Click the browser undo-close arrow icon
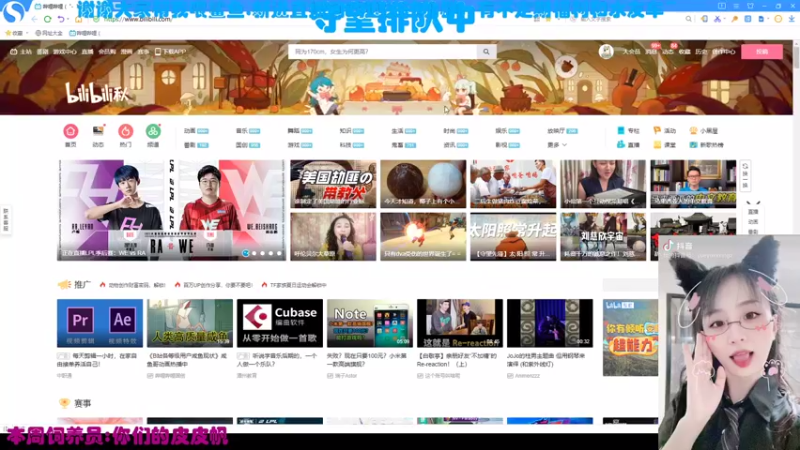This screenshot has height=450, width=800. pyautogui.click(x=61, y=19)
